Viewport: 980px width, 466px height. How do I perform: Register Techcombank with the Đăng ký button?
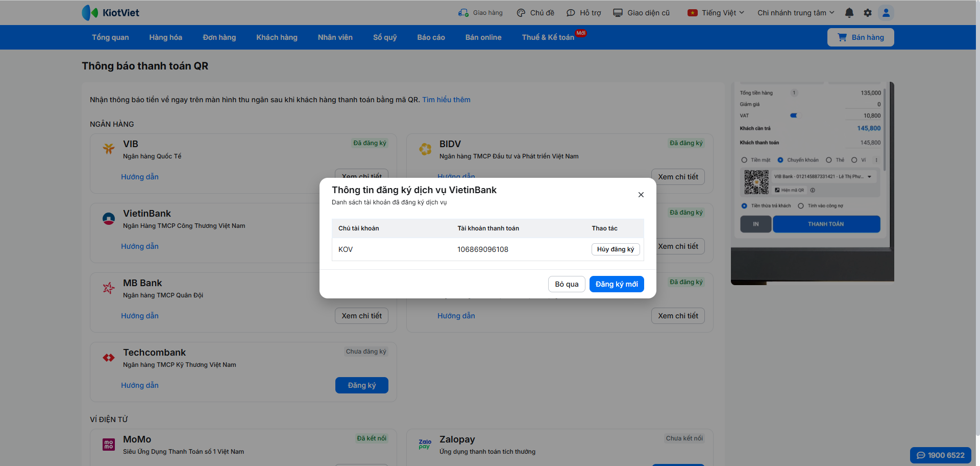pyautogui.click(x=362, y=385)
